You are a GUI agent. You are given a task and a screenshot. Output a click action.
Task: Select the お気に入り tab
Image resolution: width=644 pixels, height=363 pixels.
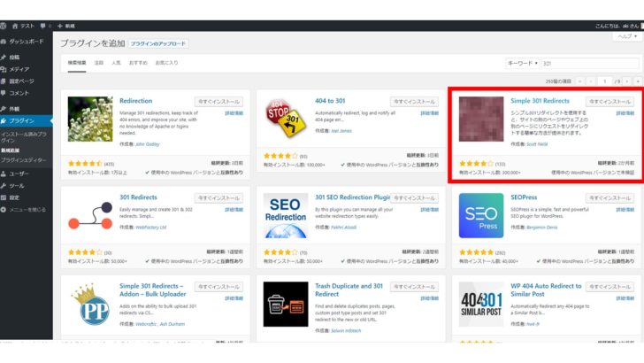166,63
